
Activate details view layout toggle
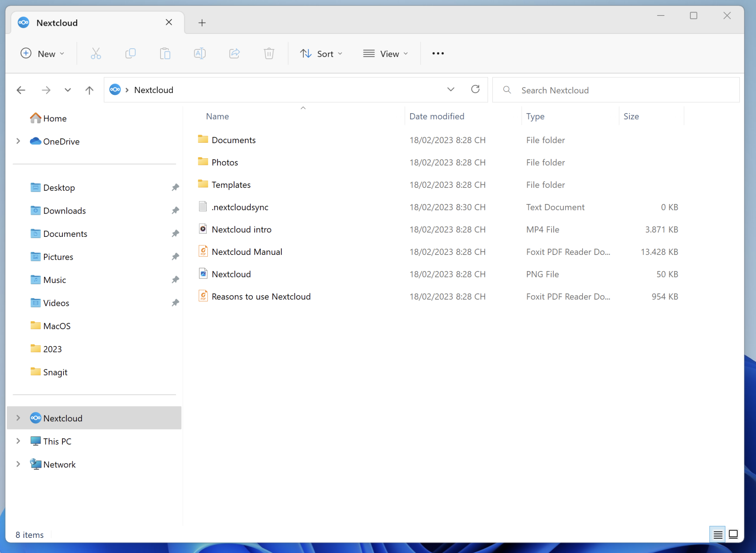click(x=718, y=534)
